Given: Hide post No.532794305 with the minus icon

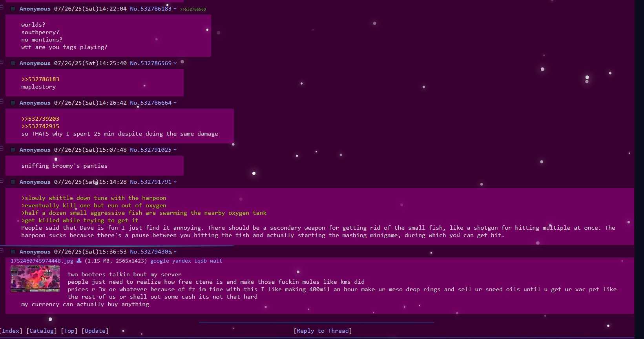Looking at the screenshot, I should pos(2,250).
